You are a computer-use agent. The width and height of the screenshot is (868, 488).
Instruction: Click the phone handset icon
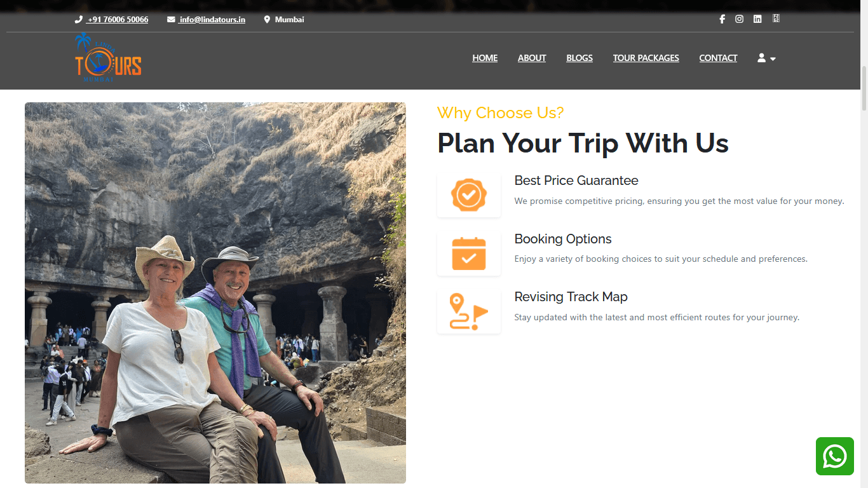click(79, 20)
